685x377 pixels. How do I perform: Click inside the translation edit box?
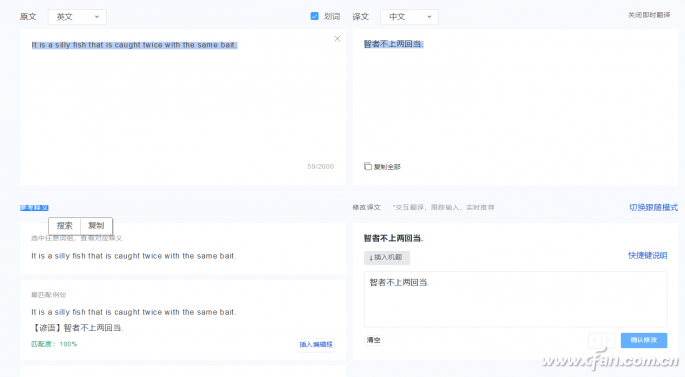click(515, 299)
